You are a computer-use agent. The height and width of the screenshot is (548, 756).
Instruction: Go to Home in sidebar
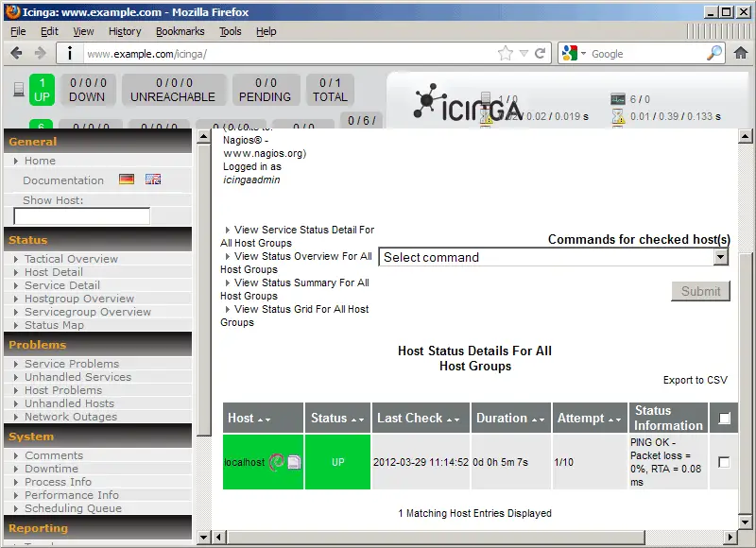coord(40,161)
